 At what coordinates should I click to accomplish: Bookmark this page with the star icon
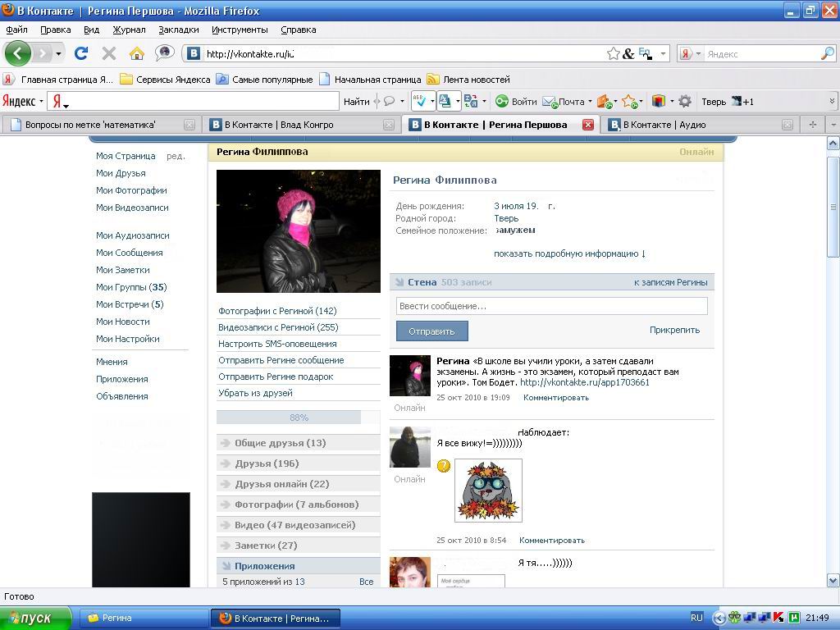614,53
